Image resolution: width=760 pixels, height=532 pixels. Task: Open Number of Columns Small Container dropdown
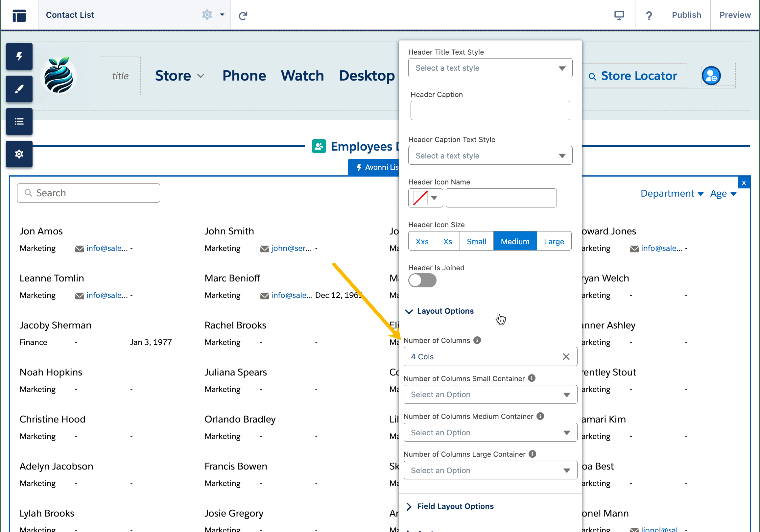click(490, 394)
